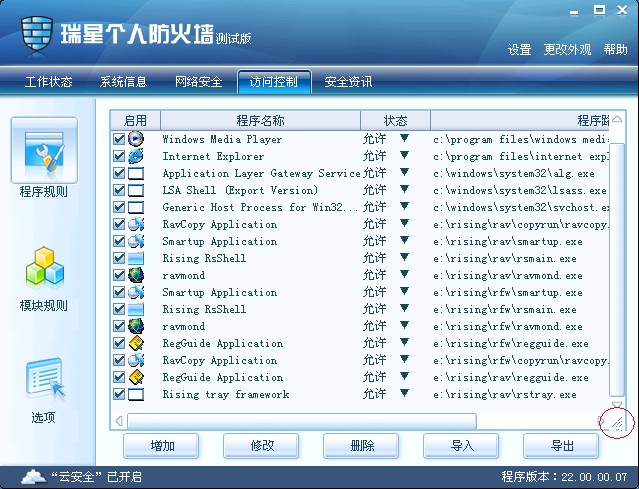Click the ravmond.exe icon under rising\rfw
This screenshot has height=489, width=639.
136,326
